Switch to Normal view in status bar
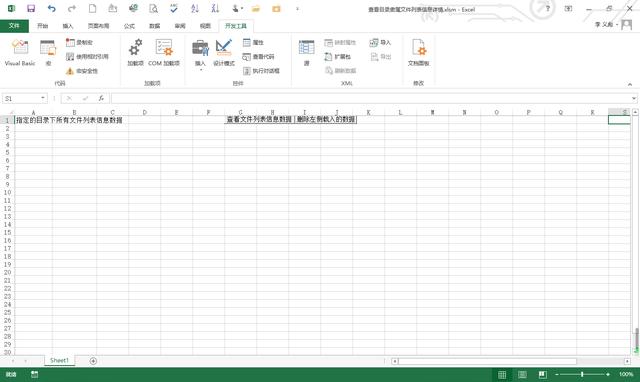This screenshot has width=640, height=382. pos(502,374)
